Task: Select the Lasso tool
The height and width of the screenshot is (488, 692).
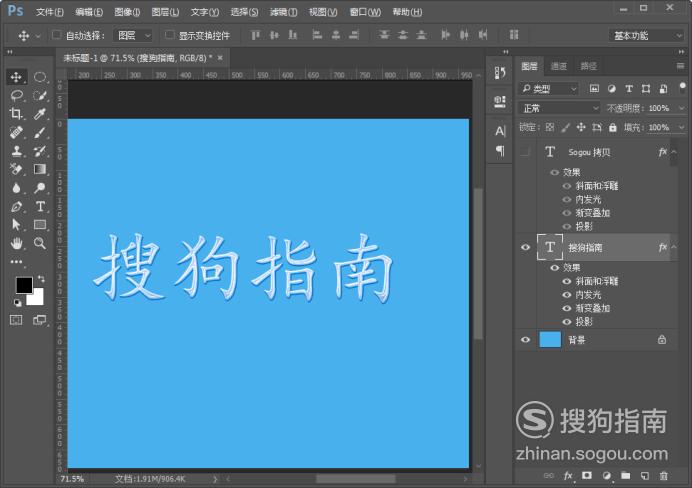Action: [x=16, y=95]
